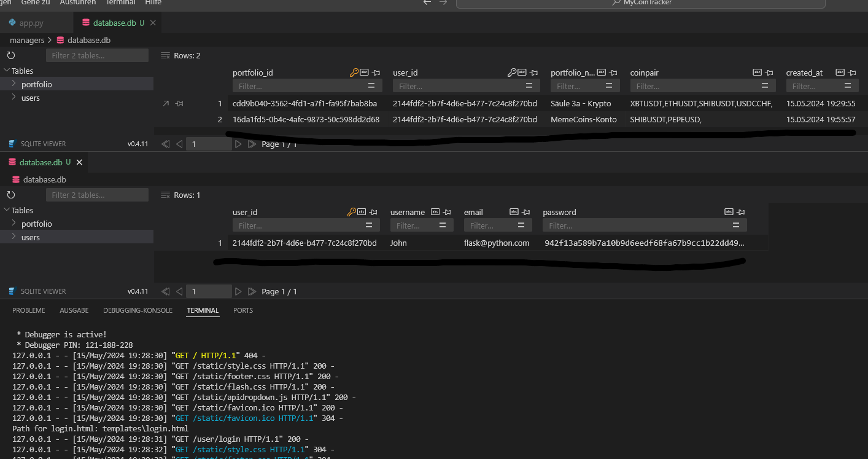Open row 1 detail arrow in portfolio table
Screen dimensions: 868x459
point(166,104)
